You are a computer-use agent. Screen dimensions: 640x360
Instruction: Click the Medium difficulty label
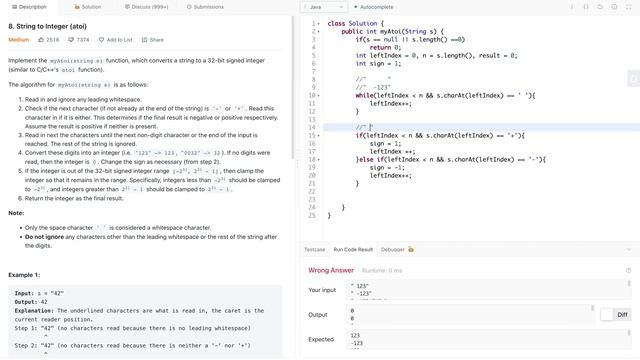pos(19,40)
